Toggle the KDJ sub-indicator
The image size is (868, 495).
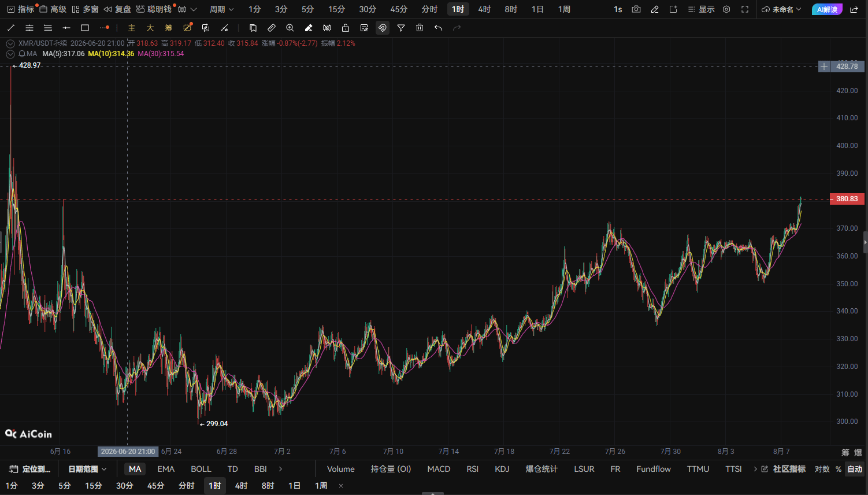(x=502, y=469)
